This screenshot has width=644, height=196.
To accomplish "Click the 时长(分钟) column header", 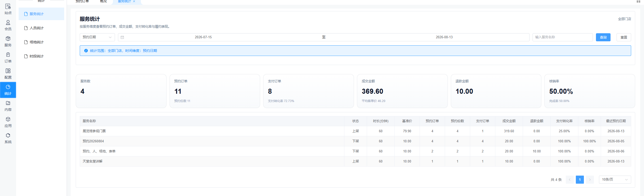I will [381, 121].
